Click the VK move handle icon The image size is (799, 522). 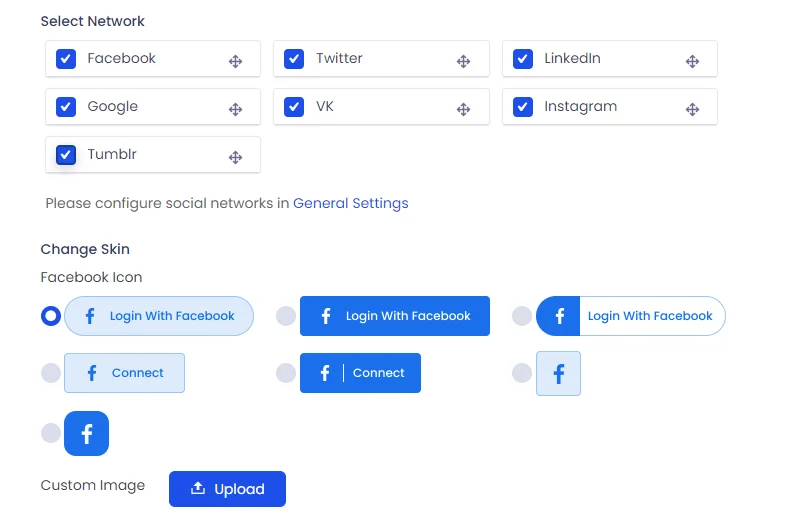point(464,109)
